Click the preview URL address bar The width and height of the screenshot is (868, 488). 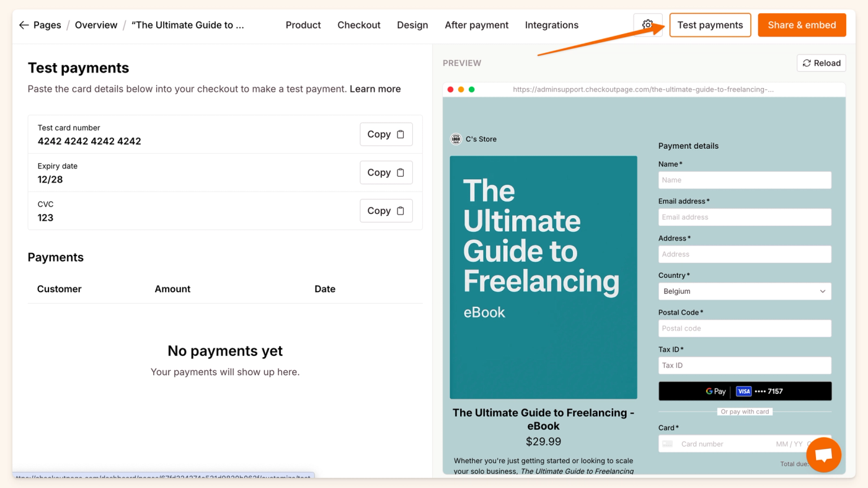(643, 89)
